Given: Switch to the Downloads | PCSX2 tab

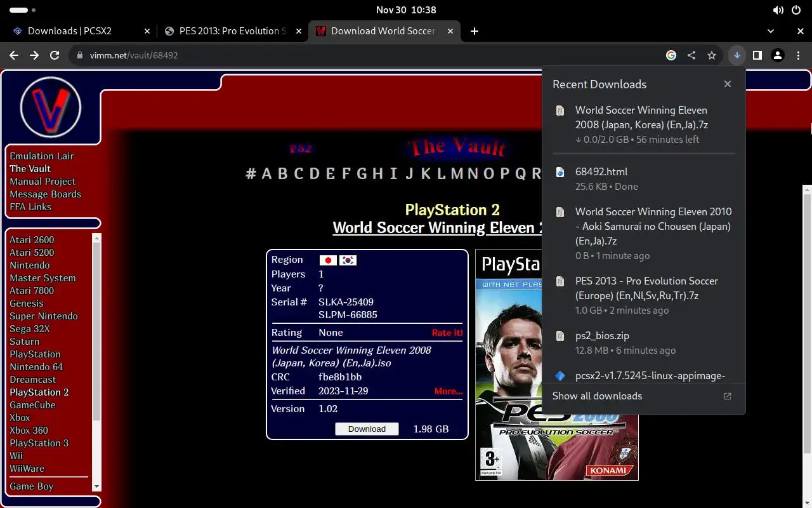Looking at the screenshot, I should (x=80, y=30).
